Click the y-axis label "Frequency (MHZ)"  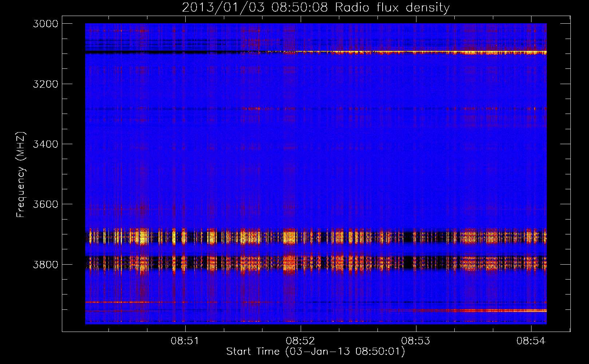click(x=21, y=175)
